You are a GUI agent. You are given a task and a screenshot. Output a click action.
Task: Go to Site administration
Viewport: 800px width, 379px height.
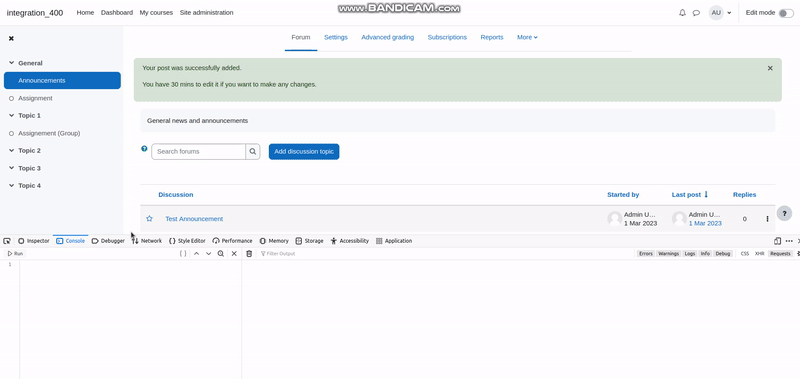coord(207,13)
